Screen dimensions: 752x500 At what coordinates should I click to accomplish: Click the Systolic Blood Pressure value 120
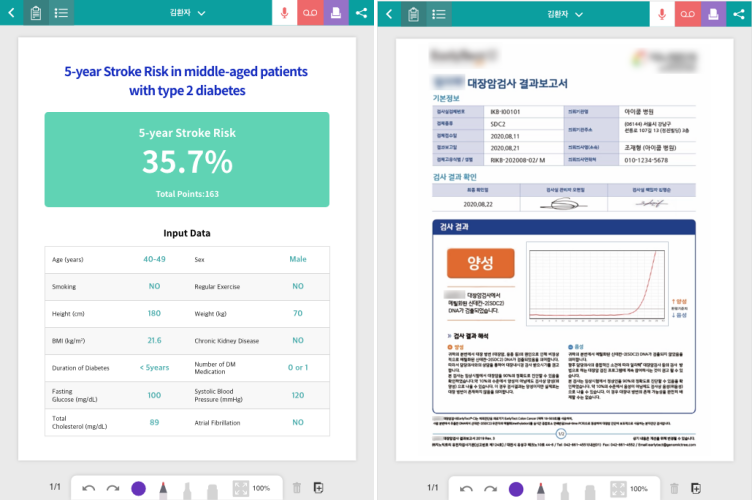(x=298, y=395)
